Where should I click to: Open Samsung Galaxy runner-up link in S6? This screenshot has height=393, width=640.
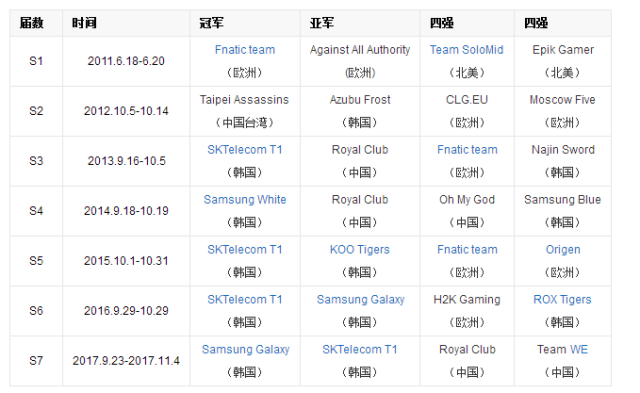tap(360, 300)
